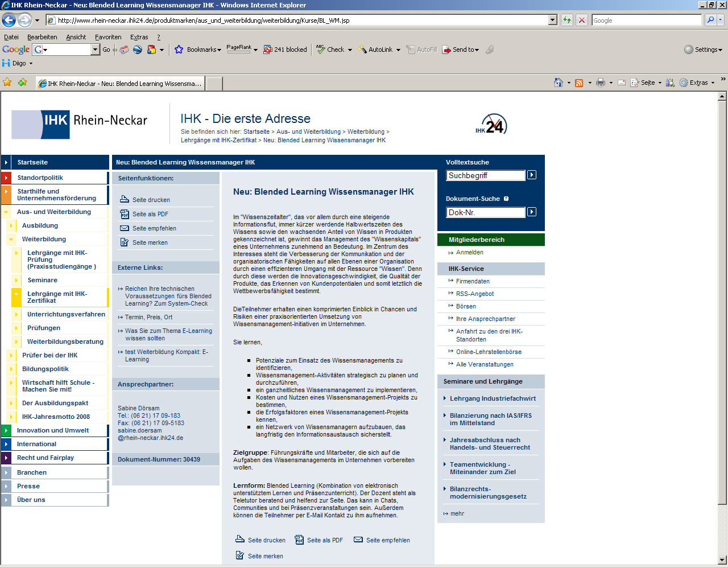Click the 241 blocked popup icon
Screen dimensions: 728x568
click(x=285, y=50)
